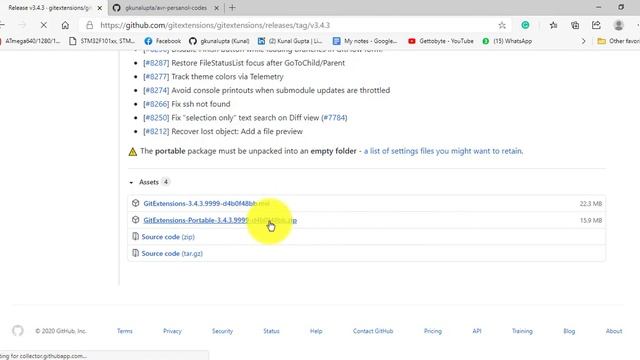Open Facebook bookmark
Screen dimensions: 640x360
pos(162,41)
